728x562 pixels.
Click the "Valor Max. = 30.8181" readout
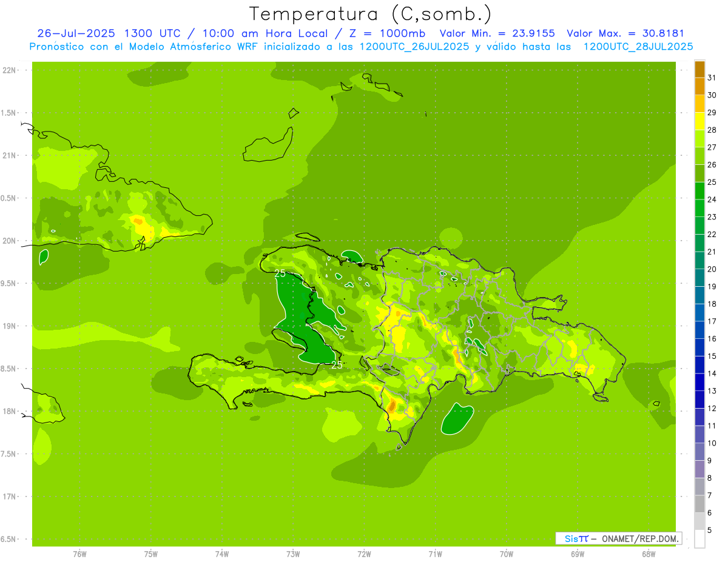click(x=625, y=33)
